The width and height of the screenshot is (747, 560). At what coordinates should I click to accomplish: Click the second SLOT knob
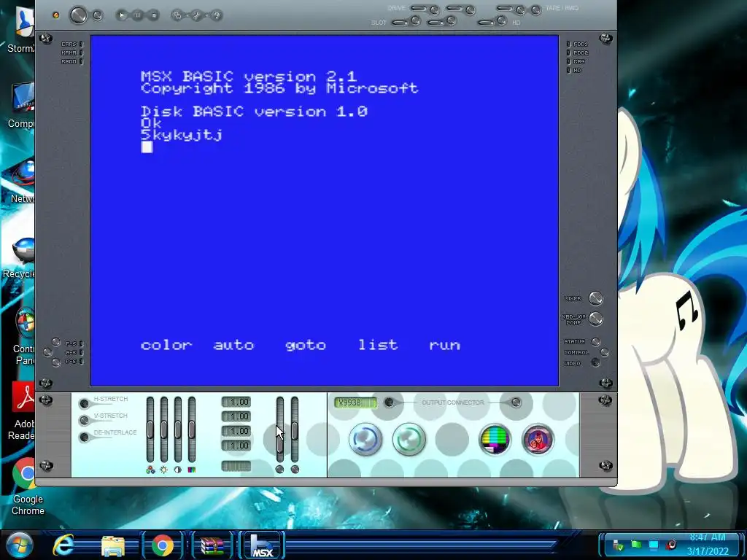click(x=451, y=21)
